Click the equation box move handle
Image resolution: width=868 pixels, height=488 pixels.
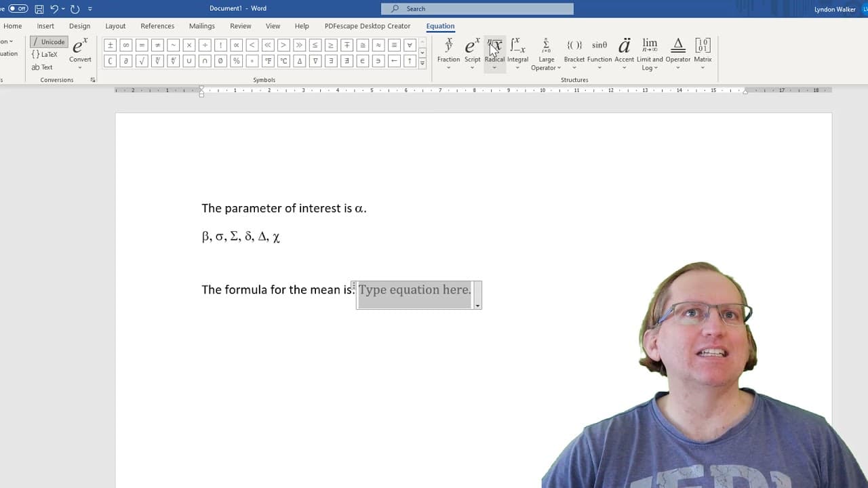pos(354,287)
